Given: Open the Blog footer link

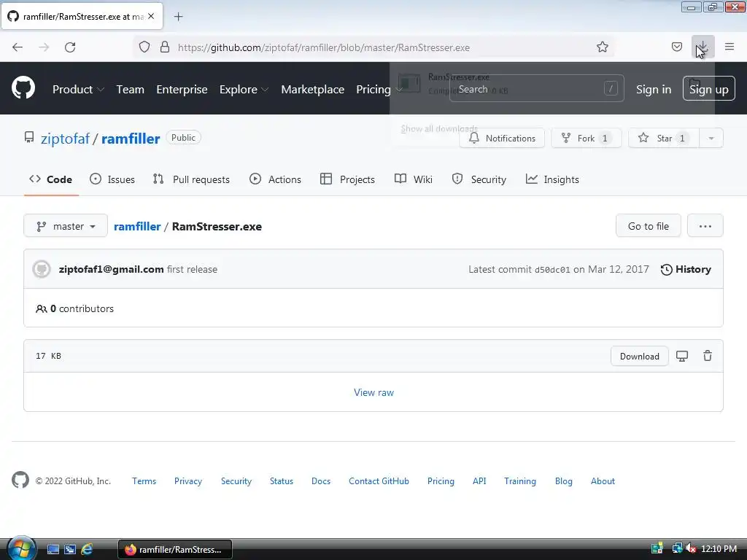Looking at the screenshot, I should pyautogui.click(x=564, y=481).
